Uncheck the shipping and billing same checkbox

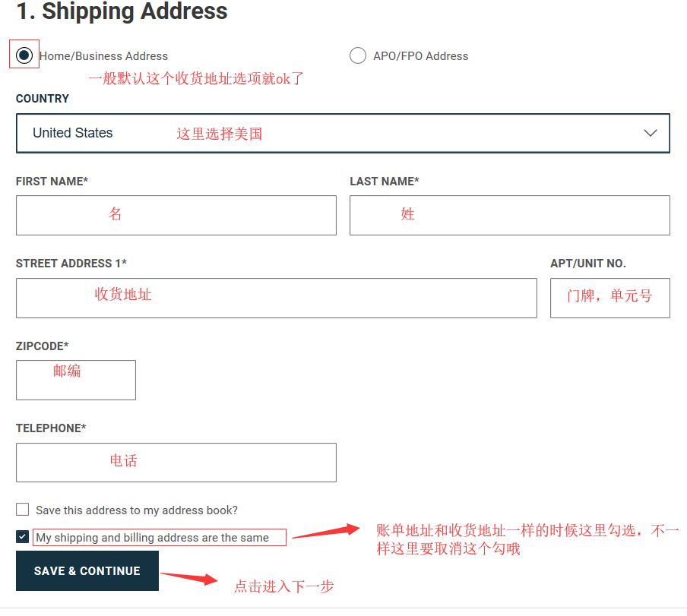point(23,537)
